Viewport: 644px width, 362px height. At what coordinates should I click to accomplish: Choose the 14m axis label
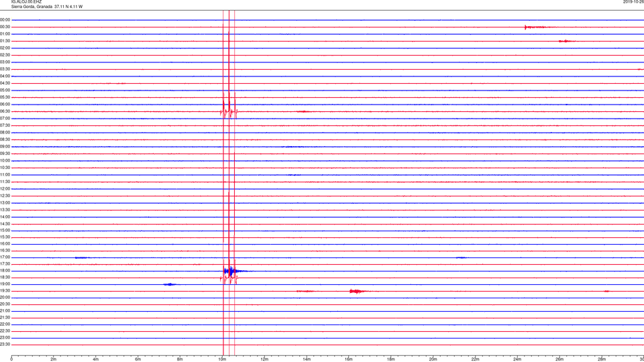pos(307,359)
